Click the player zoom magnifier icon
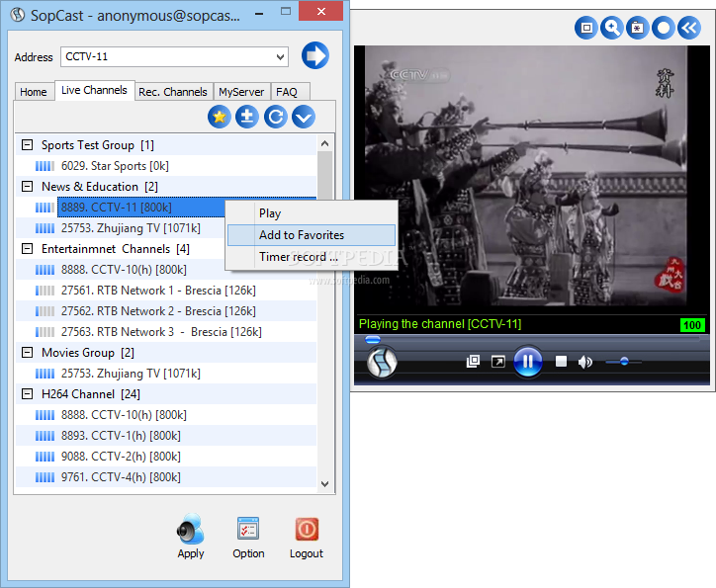 pos(612,28)
